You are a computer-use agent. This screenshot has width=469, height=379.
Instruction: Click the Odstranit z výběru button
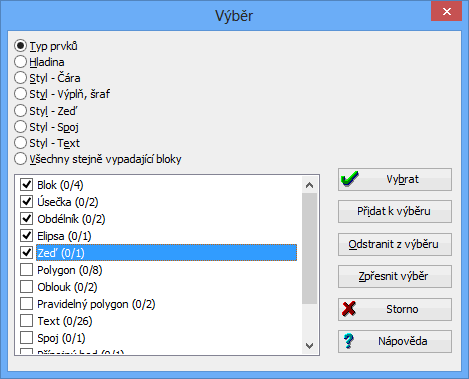tap(395, 244)
